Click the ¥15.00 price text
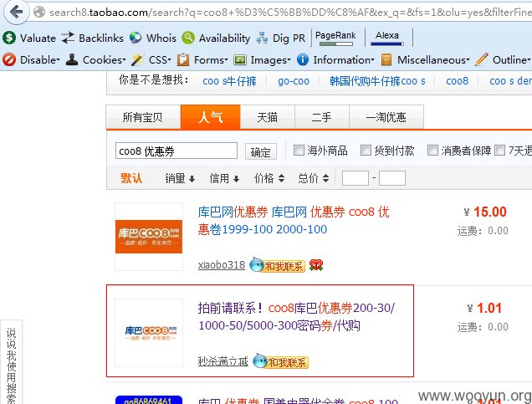The width and height of the screenshot is (532, 404). click(x=485, y=212)
